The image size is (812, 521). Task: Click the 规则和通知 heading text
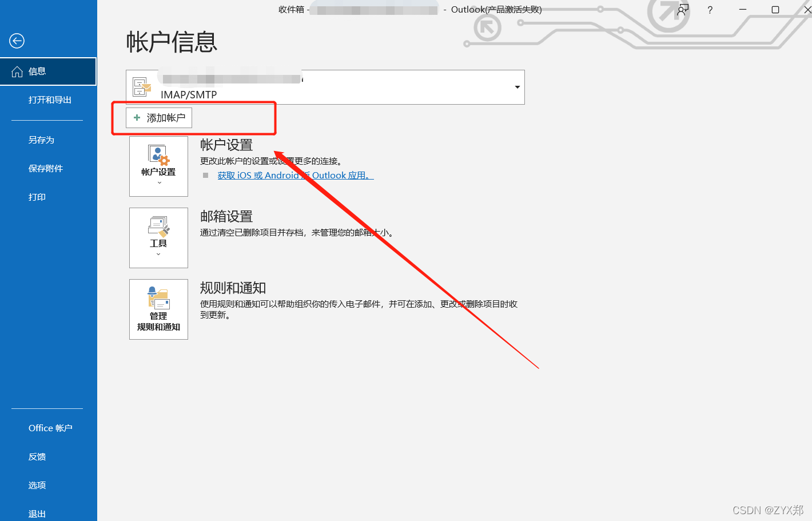pos(233,288)
